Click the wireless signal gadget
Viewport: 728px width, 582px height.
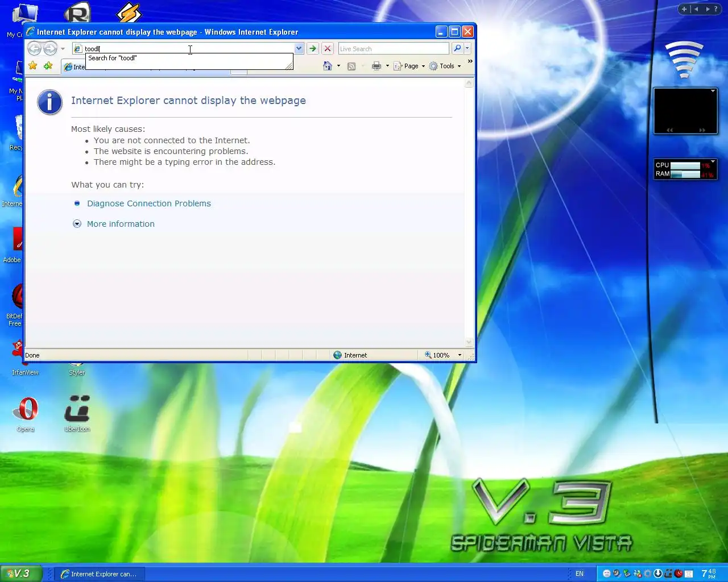pyautogui.click(x=684, y=60)
